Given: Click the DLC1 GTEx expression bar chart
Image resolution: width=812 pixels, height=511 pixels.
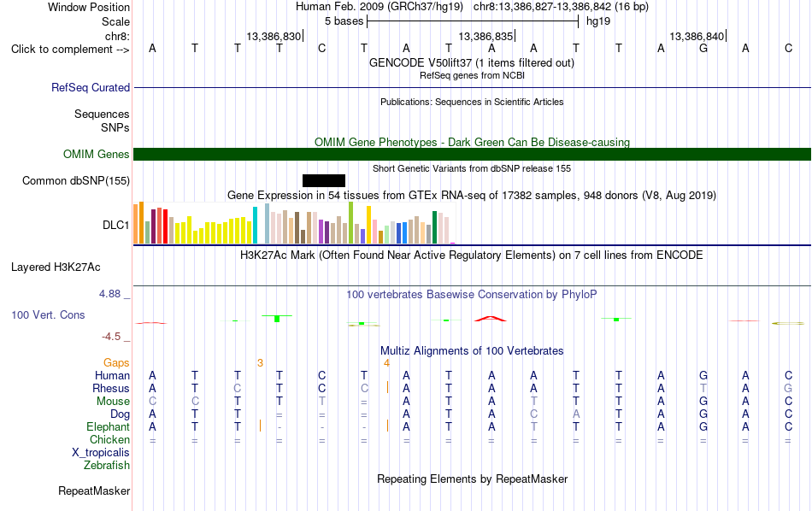Looking at the screenshot, I should pyautogui.click(x=294, y=223).
